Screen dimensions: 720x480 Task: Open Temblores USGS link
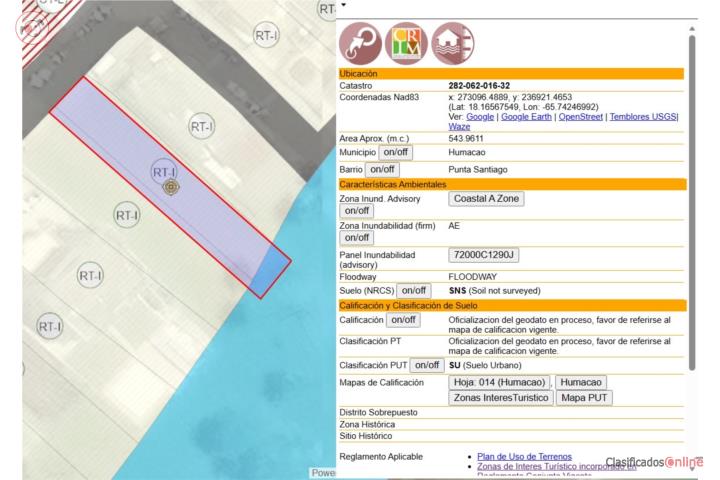pos(643,117)
